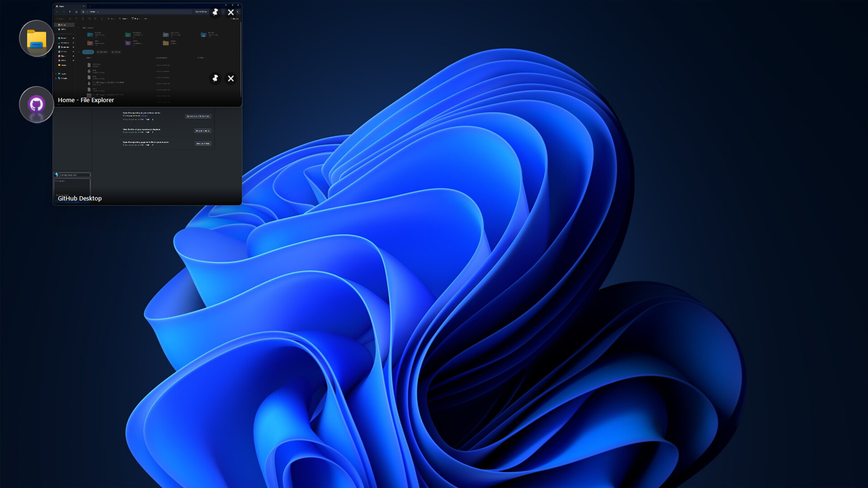Expand the address bar dropdown arrow
Screen dimensions: 868x488
click(98, 12)
